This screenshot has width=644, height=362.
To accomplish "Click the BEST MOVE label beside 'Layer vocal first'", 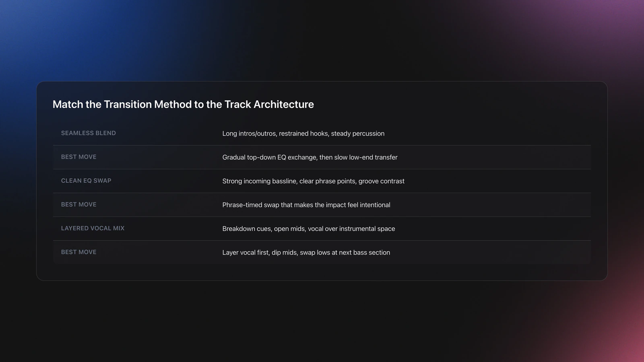I will pos(79,252).
